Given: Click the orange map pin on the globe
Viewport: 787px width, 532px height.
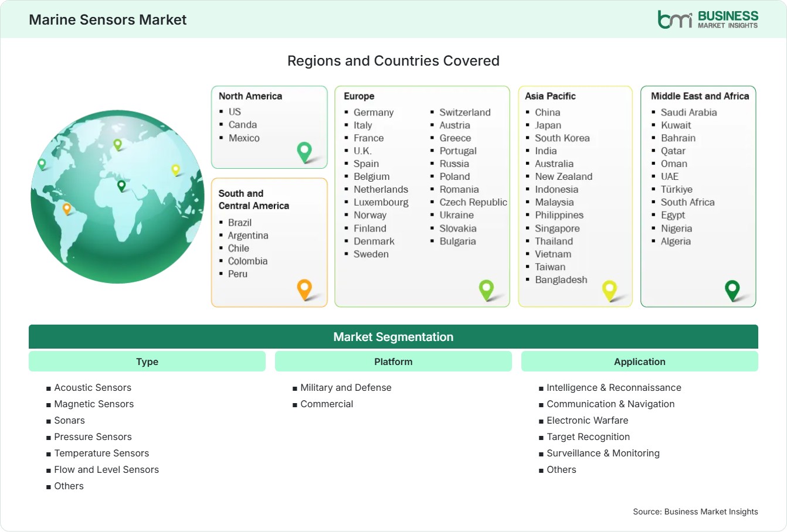Looking at the screenshot, I should point(67,209).
